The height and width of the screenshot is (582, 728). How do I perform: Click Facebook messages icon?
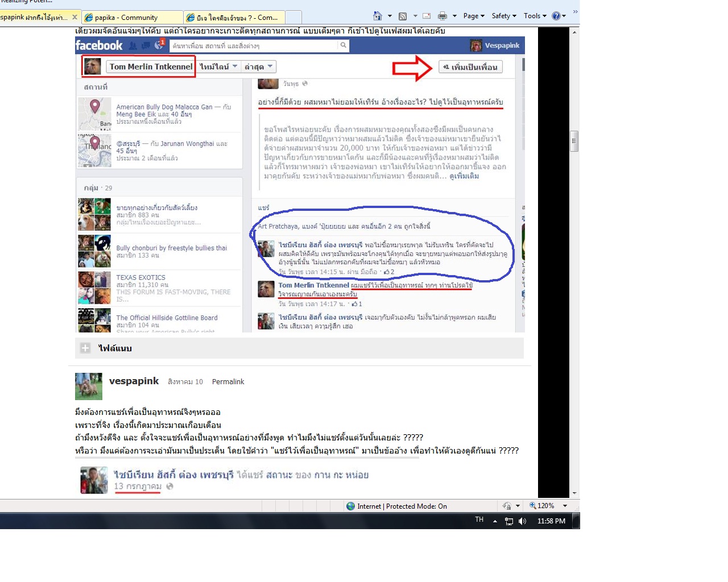pos(146,45)
